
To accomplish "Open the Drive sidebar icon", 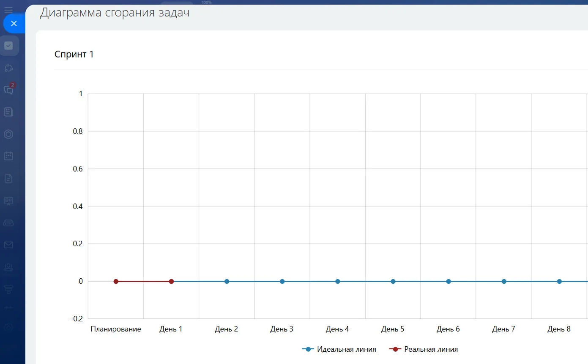I will [8, 223].
